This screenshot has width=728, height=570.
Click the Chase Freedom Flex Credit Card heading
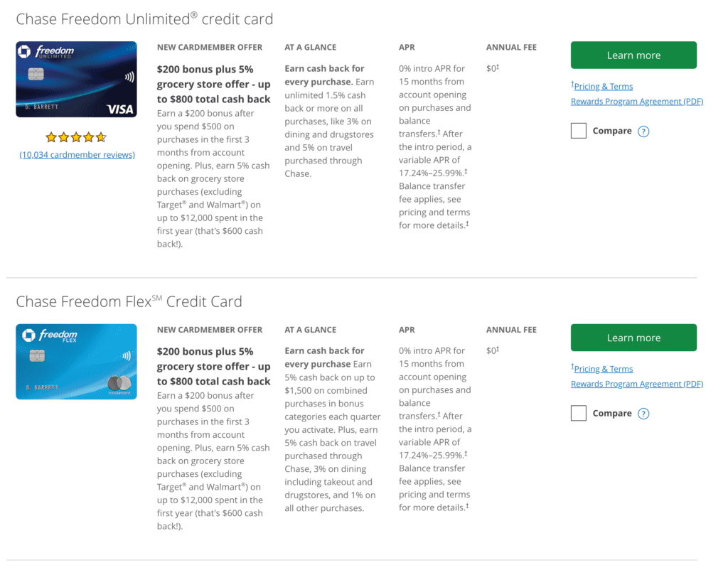pos(129,301)
